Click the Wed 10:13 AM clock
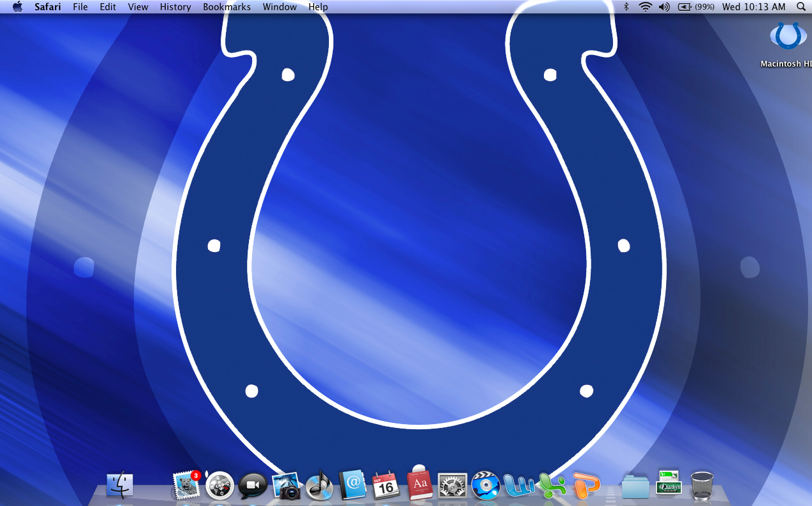Viewport: 812px width, 506px height. [753, 7]
